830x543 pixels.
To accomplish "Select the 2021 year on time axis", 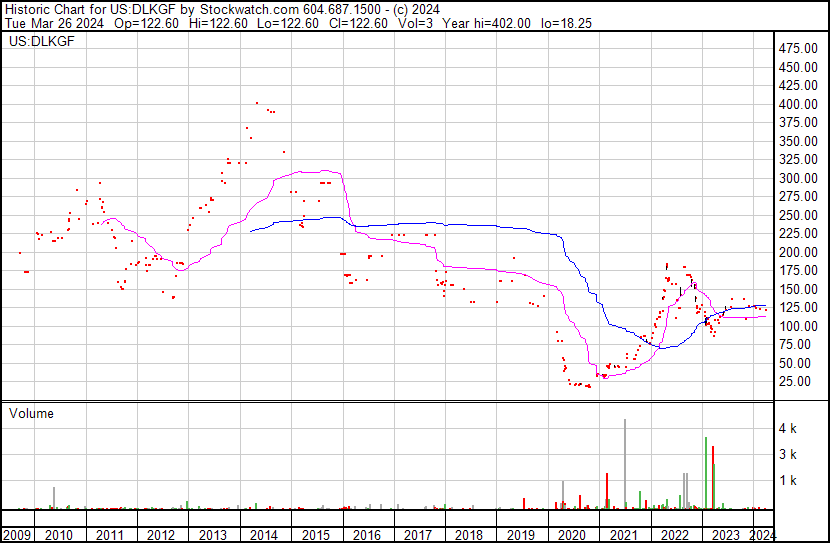I will click(622, 533).
